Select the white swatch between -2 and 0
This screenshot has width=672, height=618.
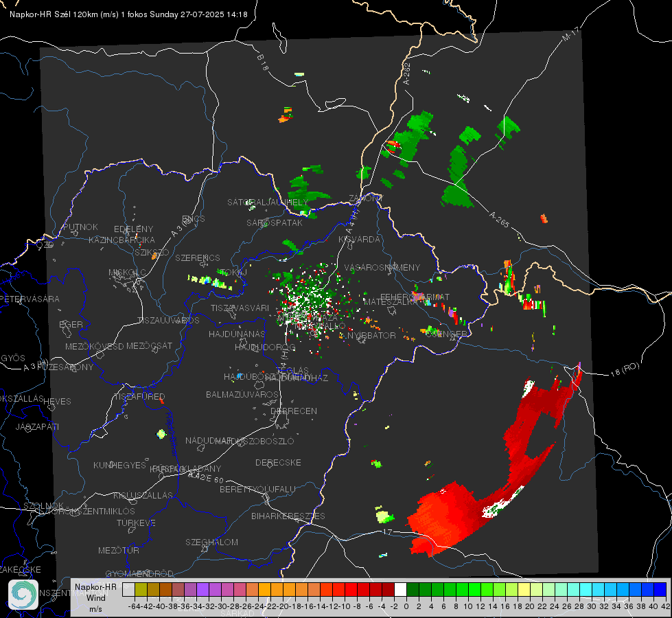tap(400, 590)
